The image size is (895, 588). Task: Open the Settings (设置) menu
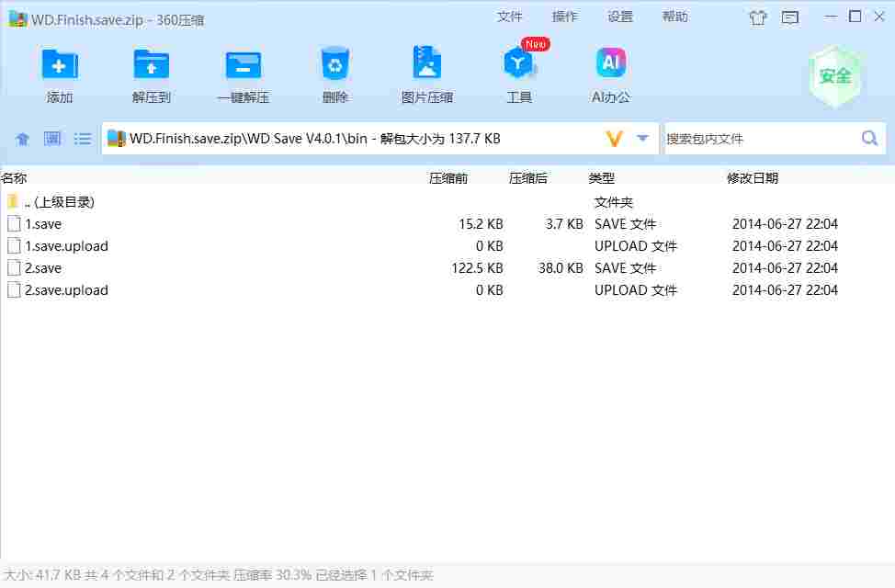[620, 17]
